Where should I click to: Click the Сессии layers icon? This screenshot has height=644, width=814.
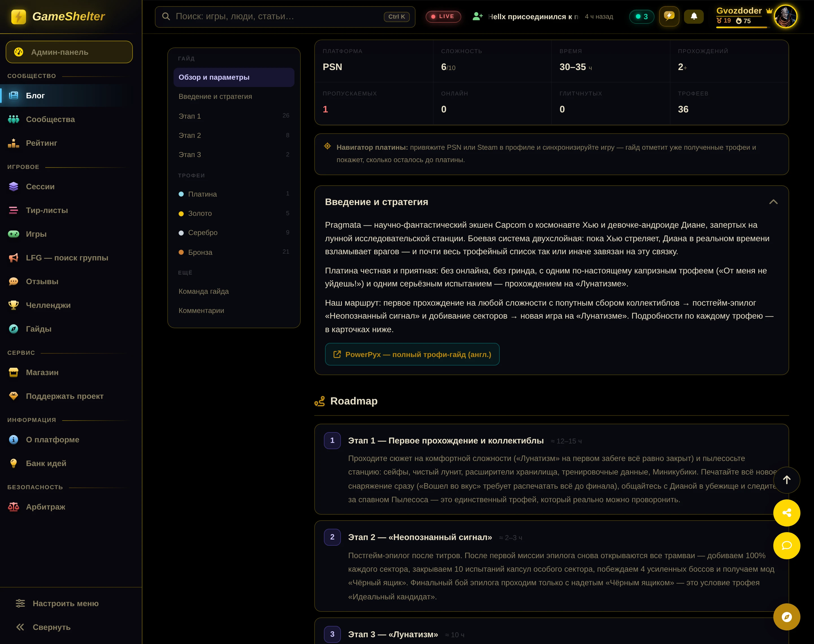click(14, 187)
